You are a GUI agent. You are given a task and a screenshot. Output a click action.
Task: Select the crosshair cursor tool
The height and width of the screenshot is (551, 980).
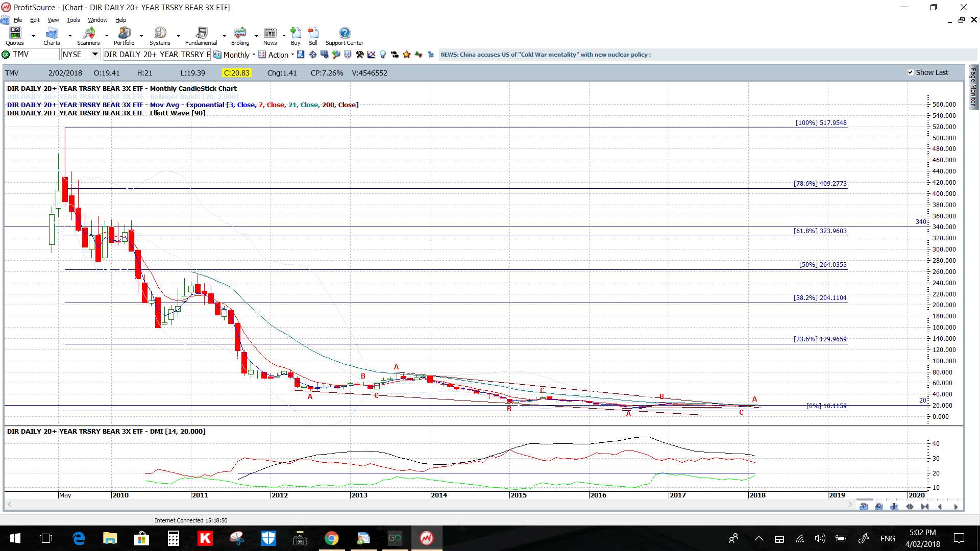[x=312, y=55]
